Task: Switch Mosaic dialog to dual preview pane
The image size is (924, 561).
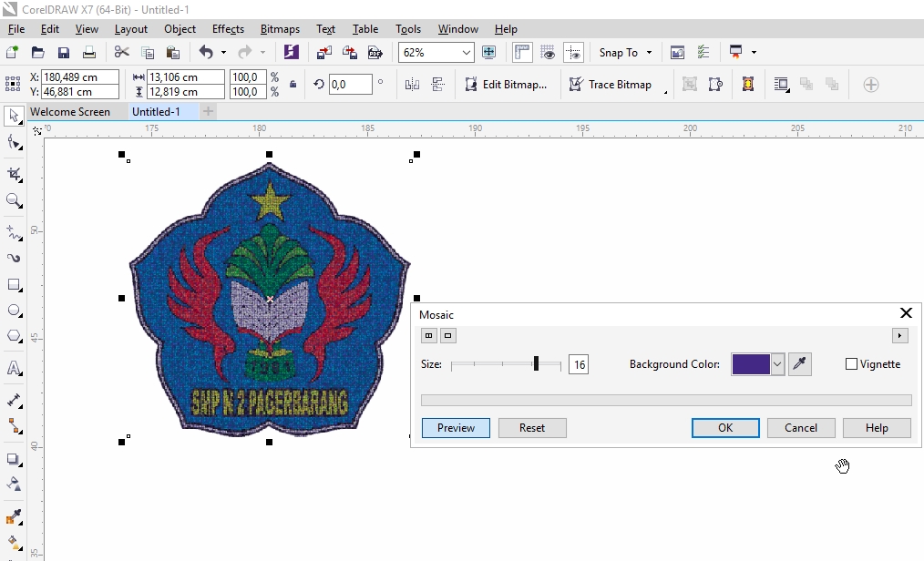Action: point(429,335)
